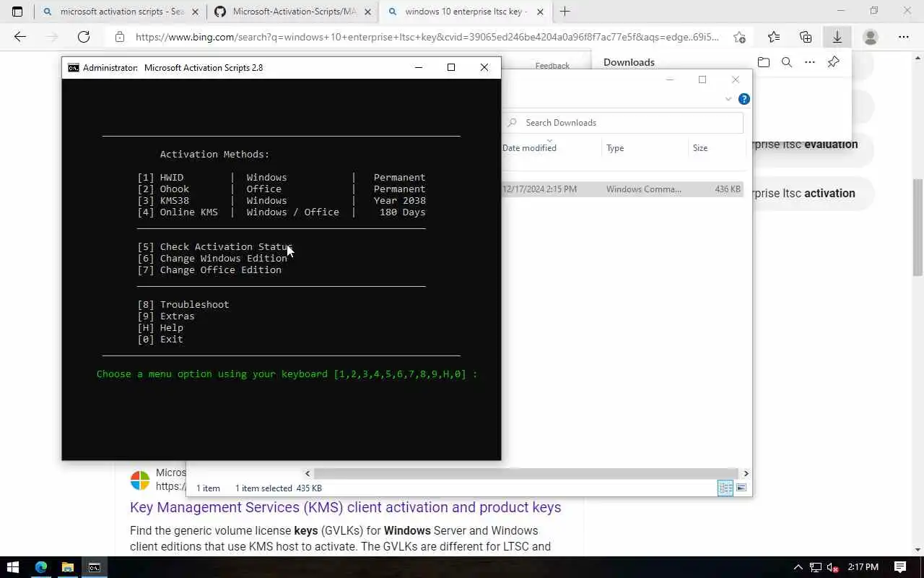Screen dimensions: 924x578
Task: Click Edge tab actions menu icon
Action: click(x=17, y=12)
